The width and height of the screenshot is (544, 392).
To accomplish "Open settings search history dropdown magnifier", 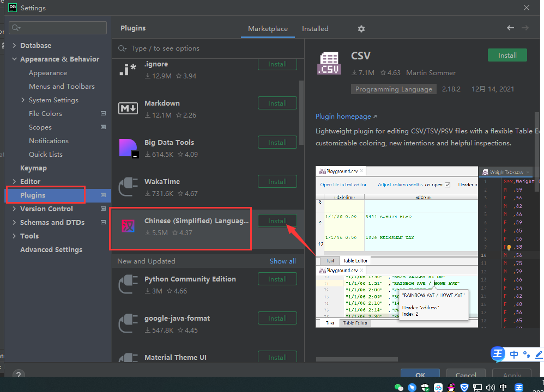I will tap(16, 27).
